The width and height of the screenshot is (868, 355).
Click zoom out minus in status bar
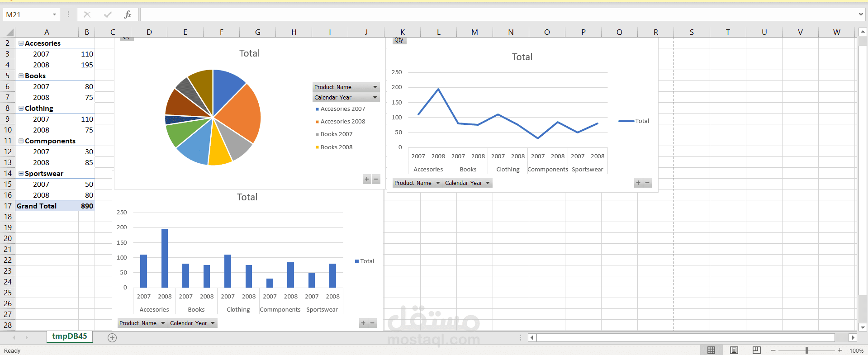coord(773,350)
